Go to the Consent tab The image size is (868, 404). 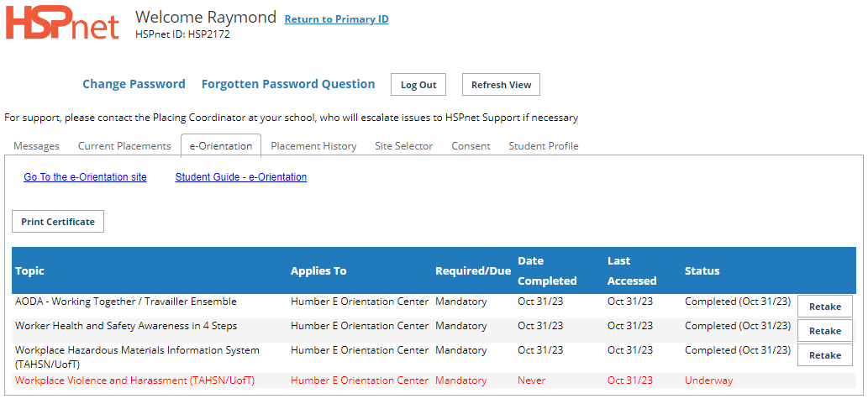coord(471,146)
